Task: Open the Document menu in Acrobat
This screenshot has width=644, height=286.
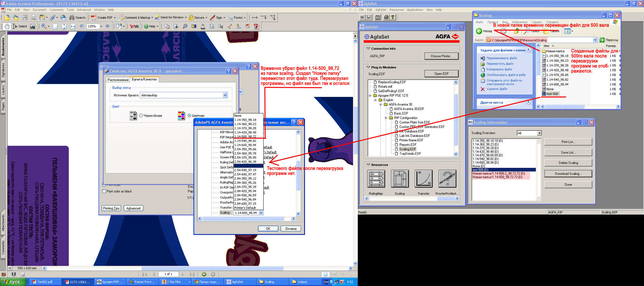Action: pyautogui.click(x=39, y=10)
